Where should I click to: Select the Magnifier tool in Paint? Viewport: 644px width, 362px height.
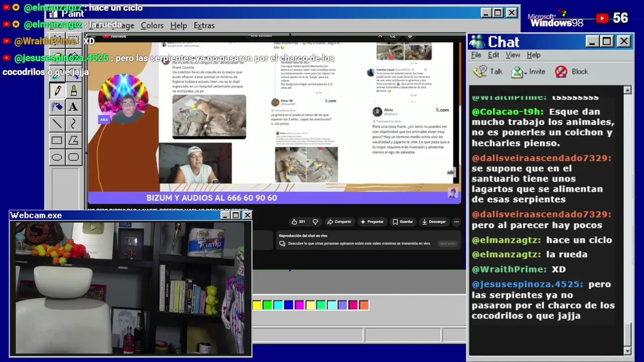73,73
